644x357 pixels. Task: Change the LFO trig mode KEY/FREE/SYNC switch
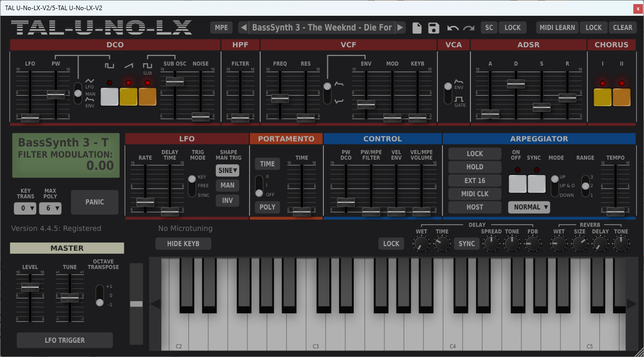(x=192, y=186)
